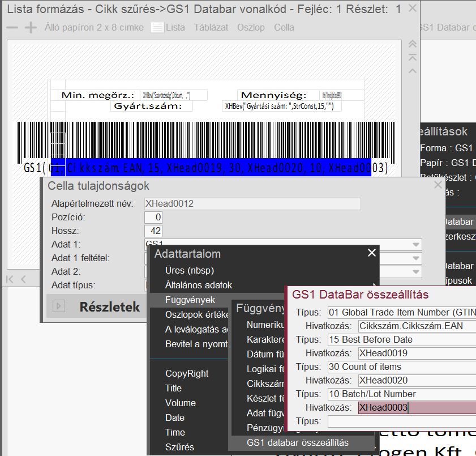The height and width of the screenshot is (456, 476).
Task: Go to previous page navigation arrow
Action: pyautogui.click(x=23, y=279)
